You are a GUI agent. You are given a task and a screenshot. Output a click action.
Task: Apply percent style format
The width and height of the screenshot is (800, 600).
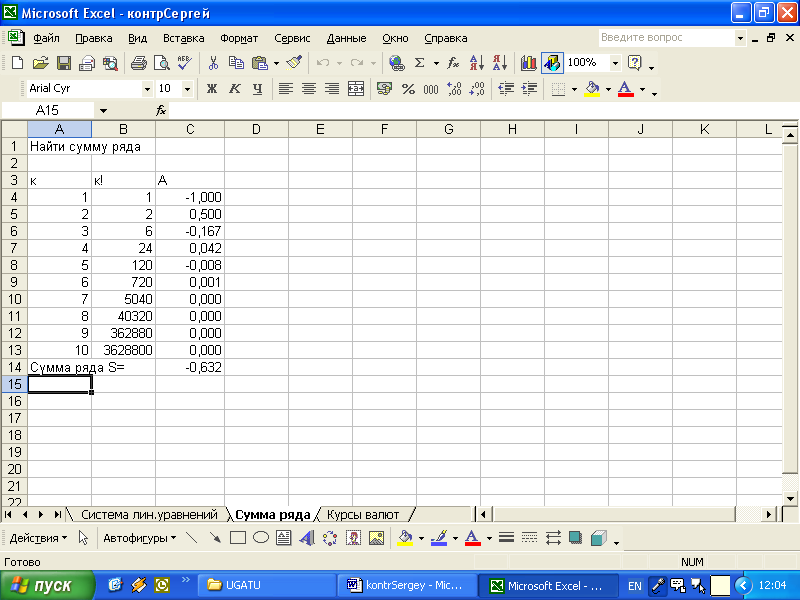[x=408, y=89]
